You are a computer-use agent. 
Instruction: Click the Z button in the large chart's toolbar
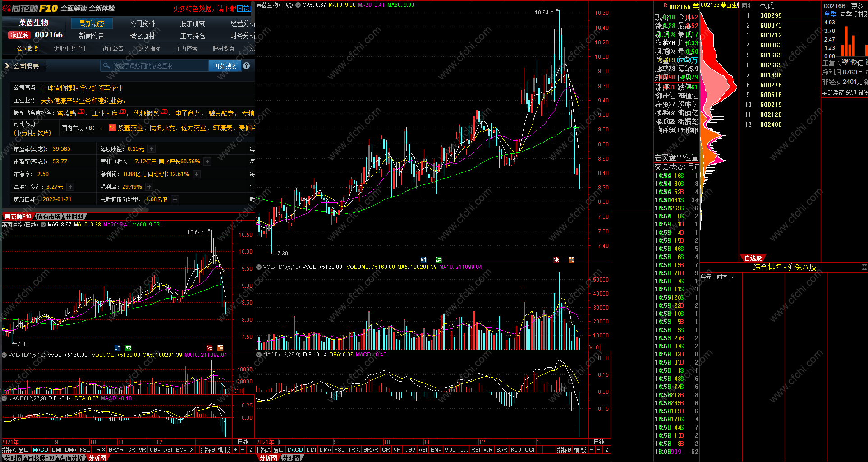tap(607, 450)
